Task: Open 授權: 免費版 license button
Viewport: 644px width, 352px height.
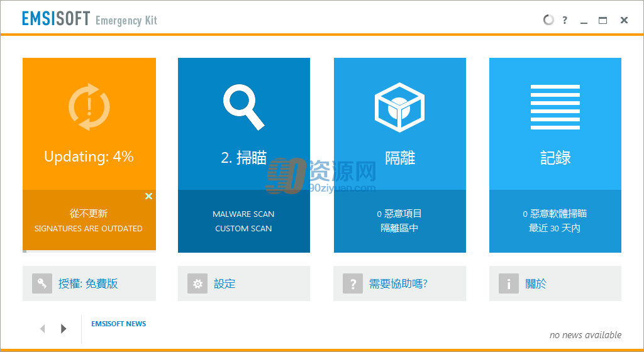Action: click(x=89, y=283)
